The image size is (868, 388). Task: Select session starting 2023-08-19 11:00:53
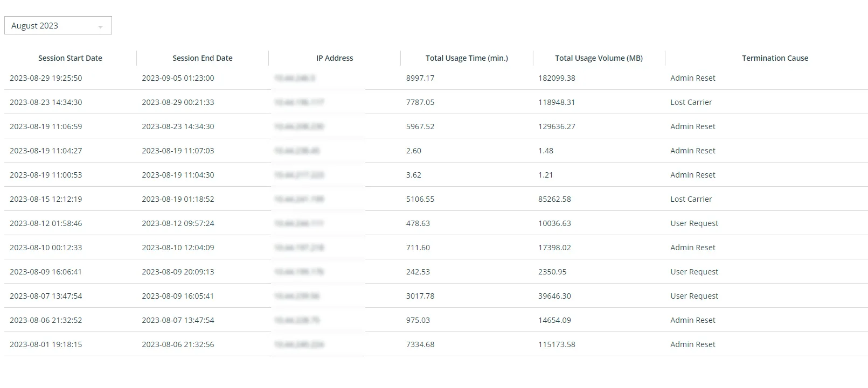tap(46, 175)
